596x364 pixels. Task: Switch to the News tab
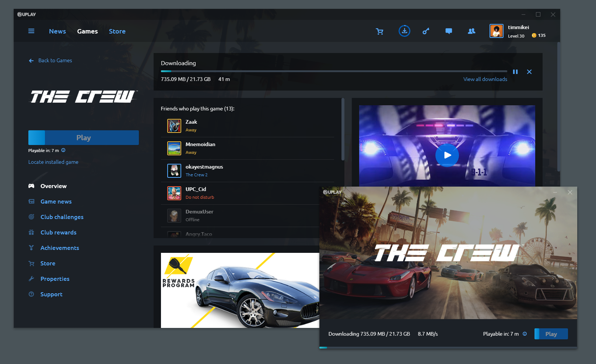57,31
